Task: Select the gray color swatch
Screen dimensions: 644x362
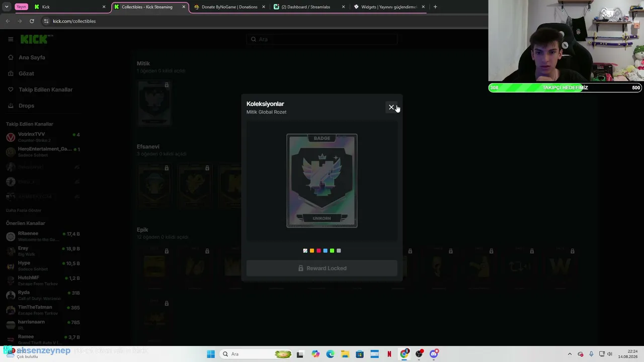Action: pos(339,250)
